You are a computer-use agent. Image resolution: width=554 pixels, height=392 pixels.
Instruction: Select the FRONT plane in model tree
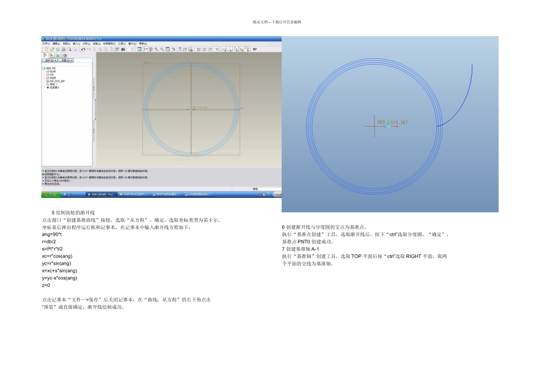pyautogui.click(x=51, y=78)
